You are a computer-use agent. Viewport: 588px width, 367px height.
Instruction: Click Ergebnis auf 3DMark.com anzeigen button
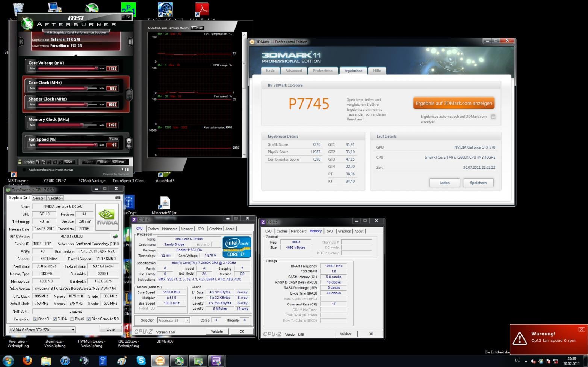pos(454,103)
